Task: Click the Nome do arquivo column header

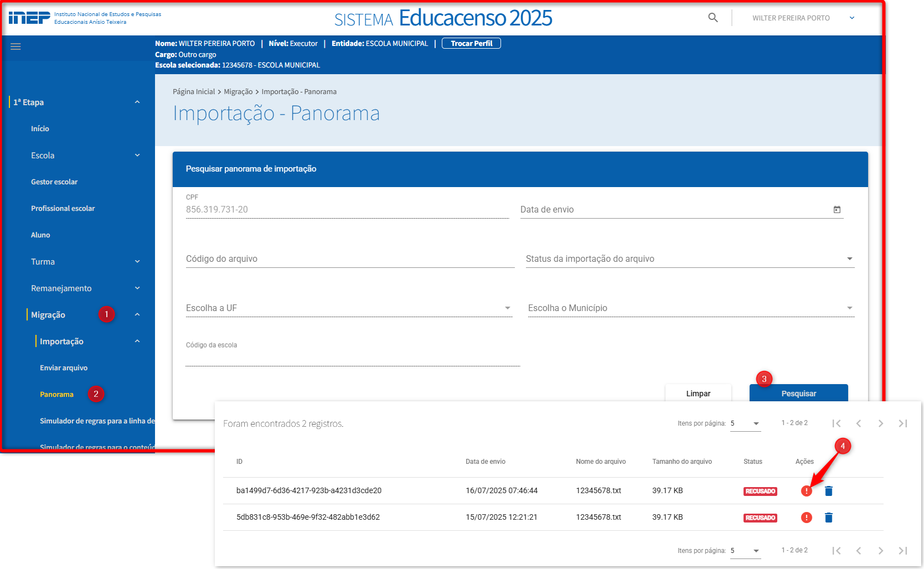Action: (601, 462)
